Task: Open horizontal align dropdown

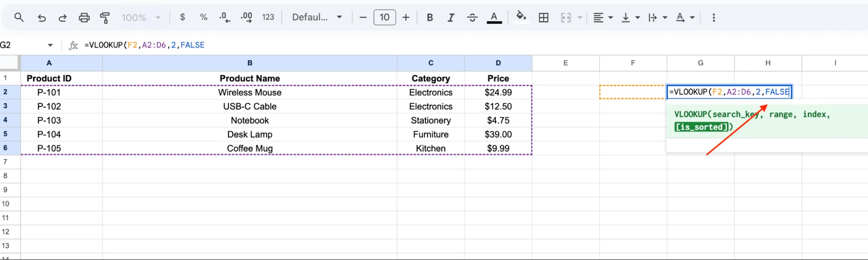Action: pyautogui.click(x=603, y=18)
